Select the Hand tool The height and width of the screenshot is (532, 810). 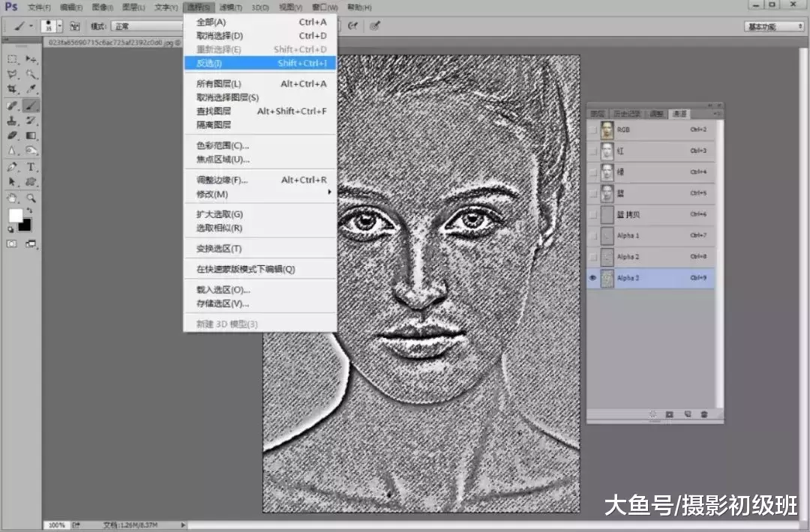13,198
